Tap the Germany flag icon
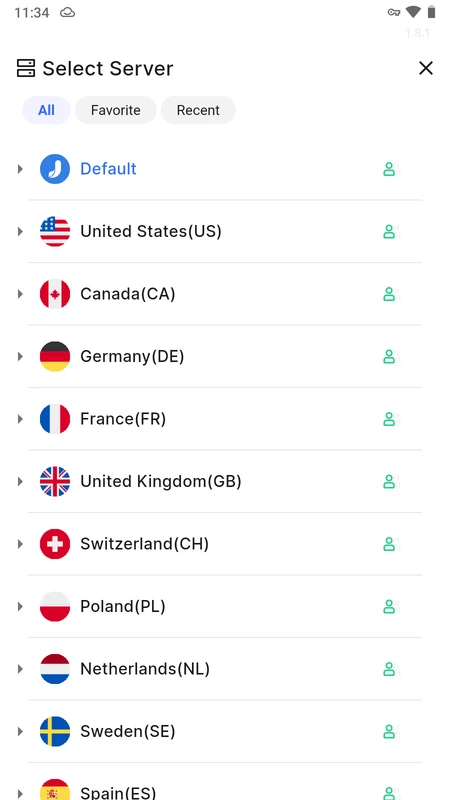 click(x=55, y=357)
